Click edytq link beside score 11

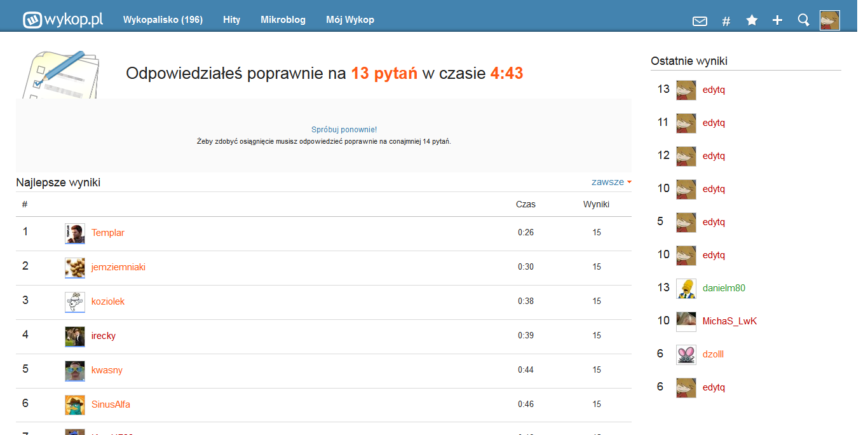pos(714,123)
